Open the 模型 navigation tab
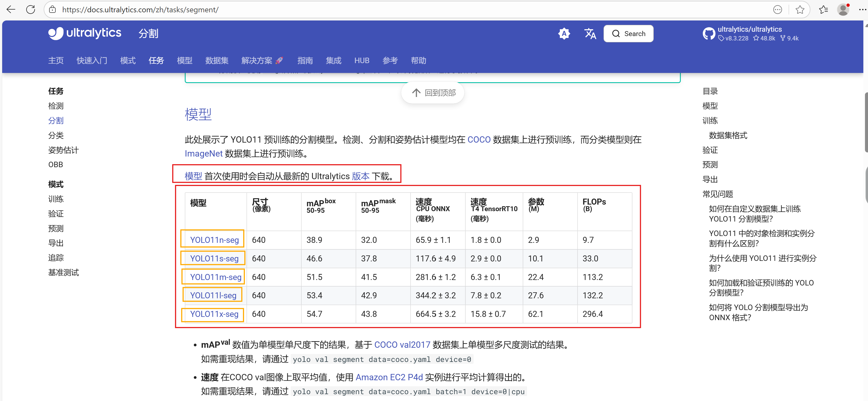Viewport: 868px width, 401px height. click(x=184, y=60)
